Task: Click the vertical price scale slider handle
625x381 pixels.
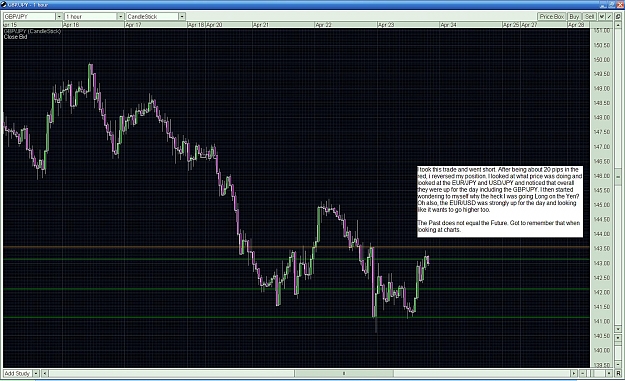Action: pyautogui.click(x=618, y=176)
